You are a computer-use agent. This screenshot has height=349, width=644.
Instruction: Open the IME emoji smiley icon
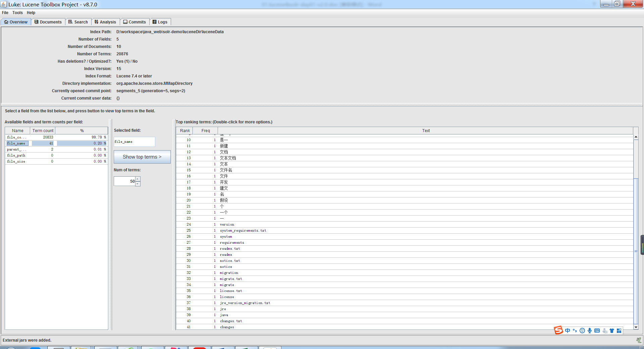[582, 331]
